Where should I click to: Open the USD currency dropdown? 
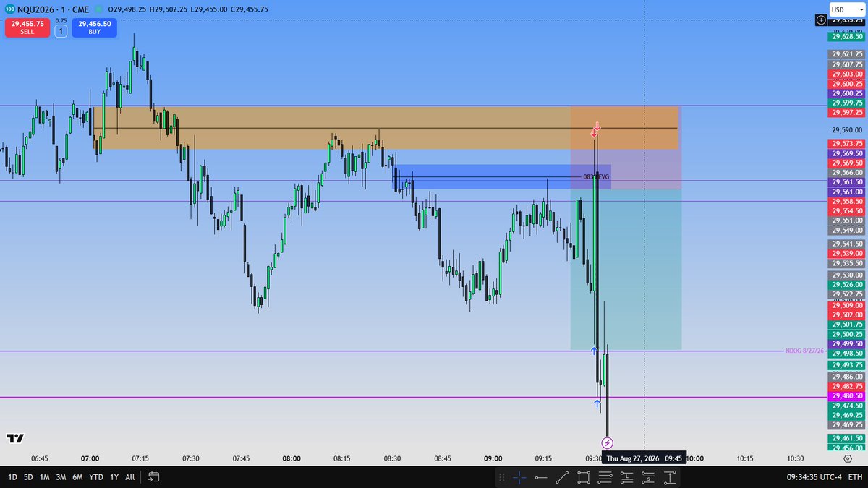(847, 9)
